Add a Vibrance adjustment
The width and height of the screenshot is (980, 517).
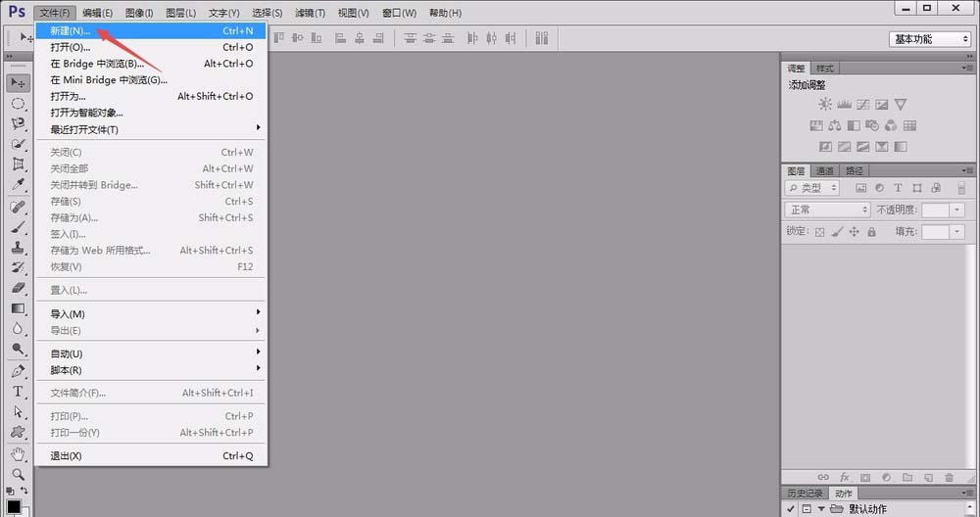901,104
